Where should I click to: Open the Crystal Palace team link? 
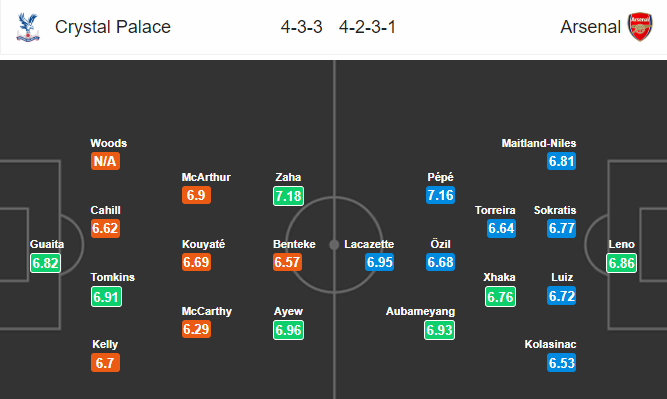click(x=113, y=27)
